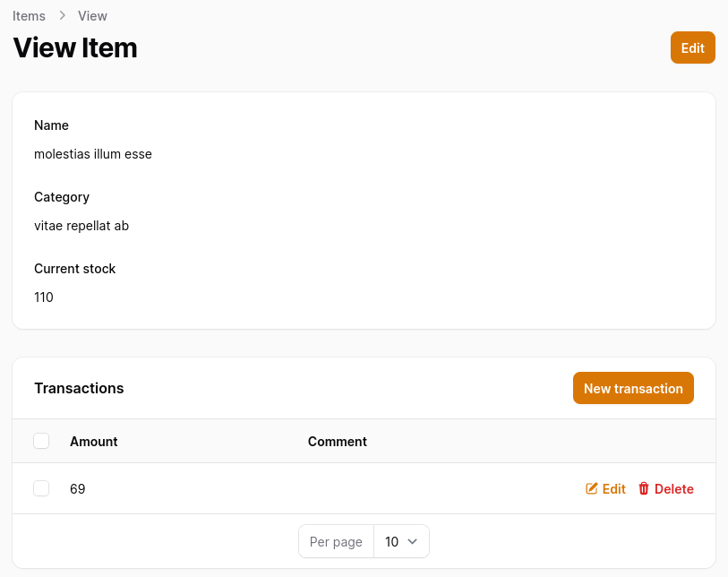Click the breadcrumb chevron separator
Image resolution: width=728 pixels, height=577 pixels.
coord(62,16)
